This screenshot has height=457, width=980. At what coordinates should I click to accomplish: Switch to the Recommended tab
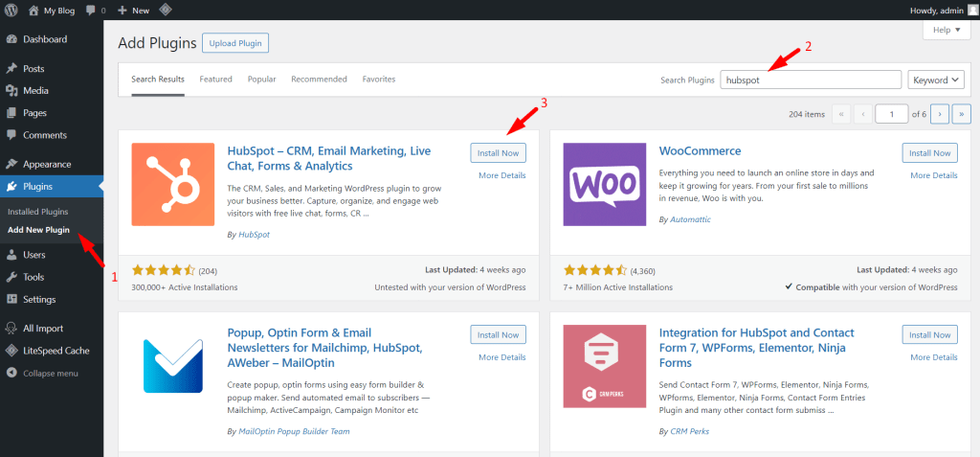[x=319, y=80]
